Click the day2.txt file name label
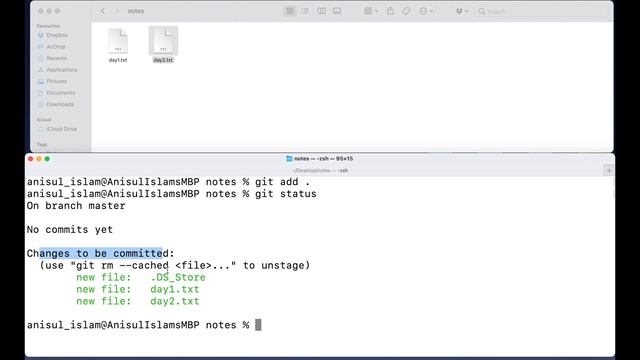Viewport: 640px width, 360px height. pyautogui.click(x=163, y=60)
